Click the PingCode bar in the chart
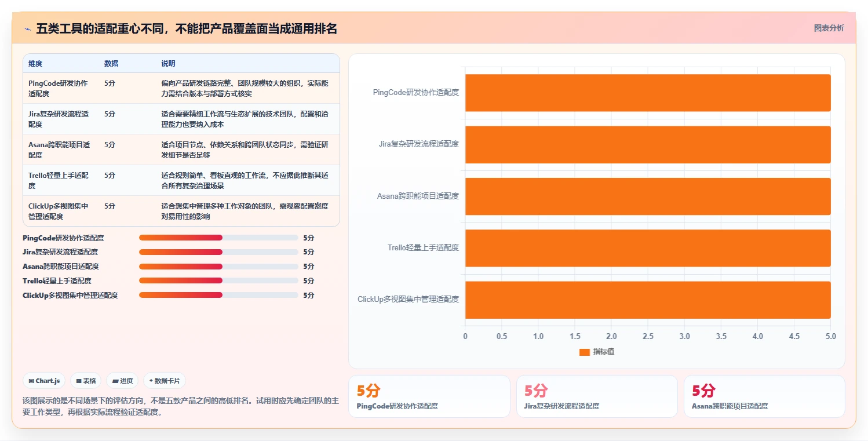868x441 pixels. click(x=648, y=93)
